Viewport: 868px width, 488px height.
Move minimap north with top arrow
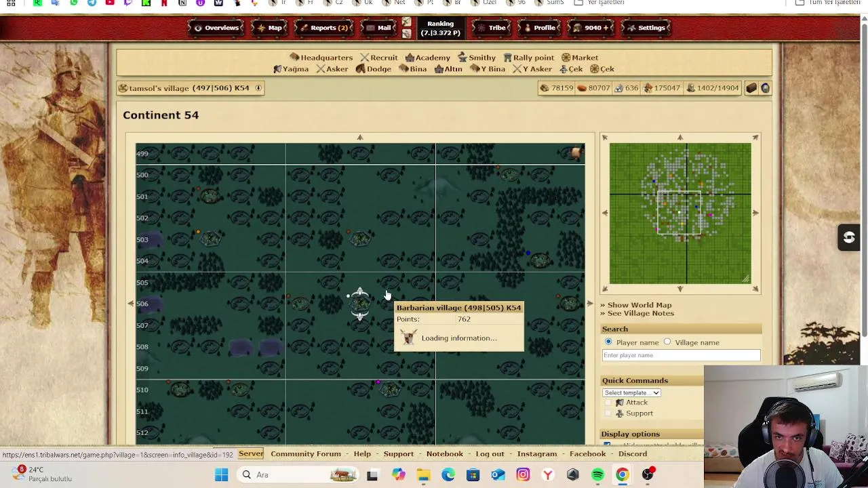point(680,138)
